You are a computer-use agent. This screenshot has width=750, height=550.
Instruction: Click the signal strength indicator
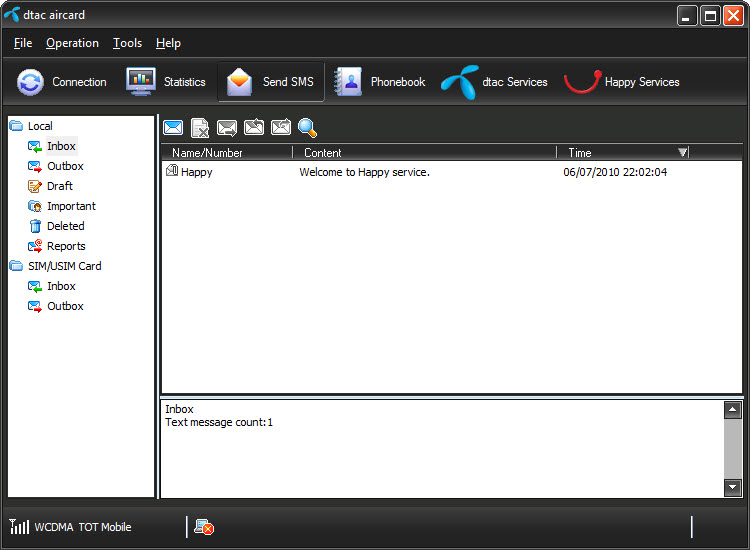19,527
